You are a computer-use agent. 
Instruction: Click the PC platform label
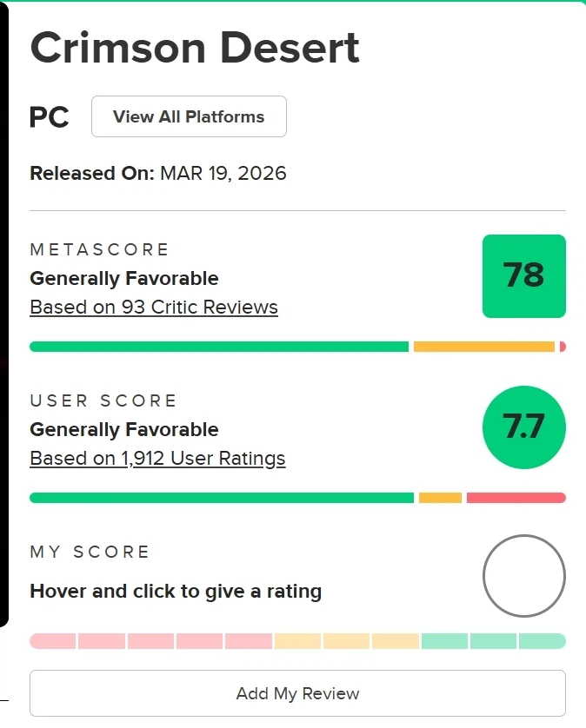50,117
